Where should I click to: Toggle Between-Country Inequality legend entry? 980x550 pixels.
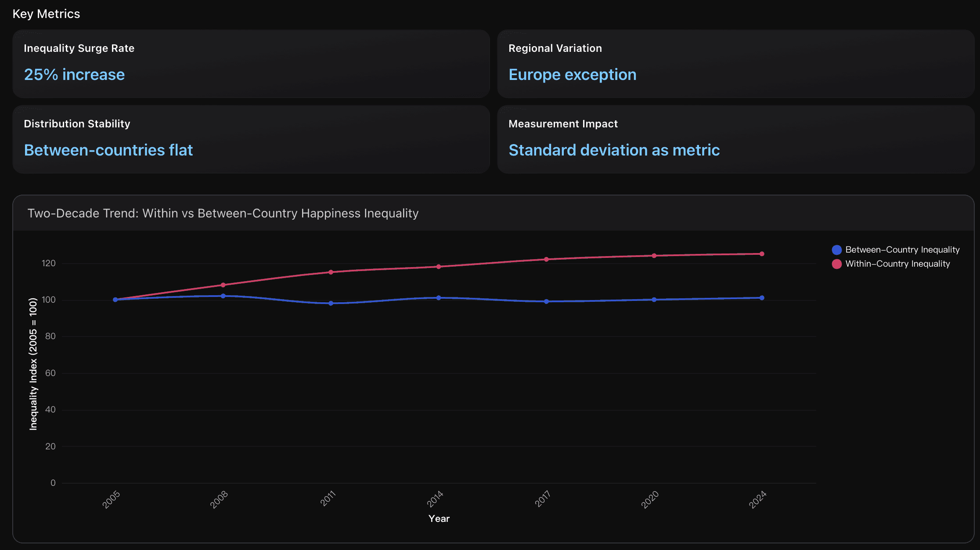coord(902,250)
